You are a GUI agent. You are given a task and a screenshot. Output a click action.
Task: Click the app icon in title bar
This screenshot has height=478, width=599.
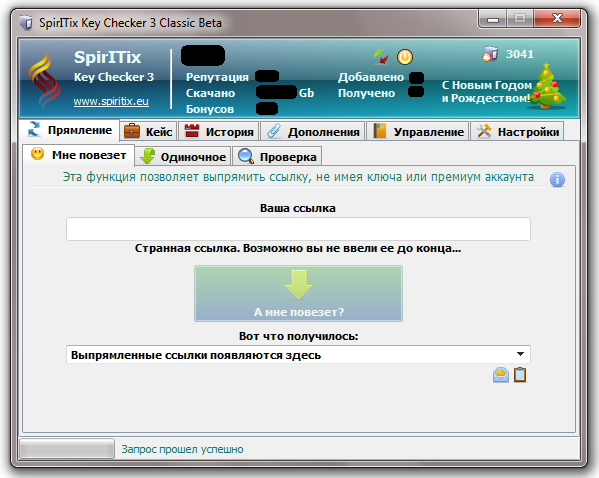pos(26,23)
